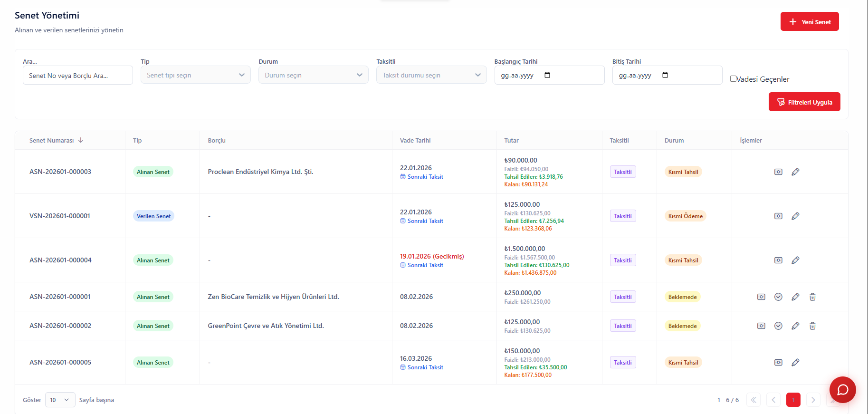Select page 1 in pagination
This screenshot has width=868, height=414.
pyautogui.click(x=793, y=400)
